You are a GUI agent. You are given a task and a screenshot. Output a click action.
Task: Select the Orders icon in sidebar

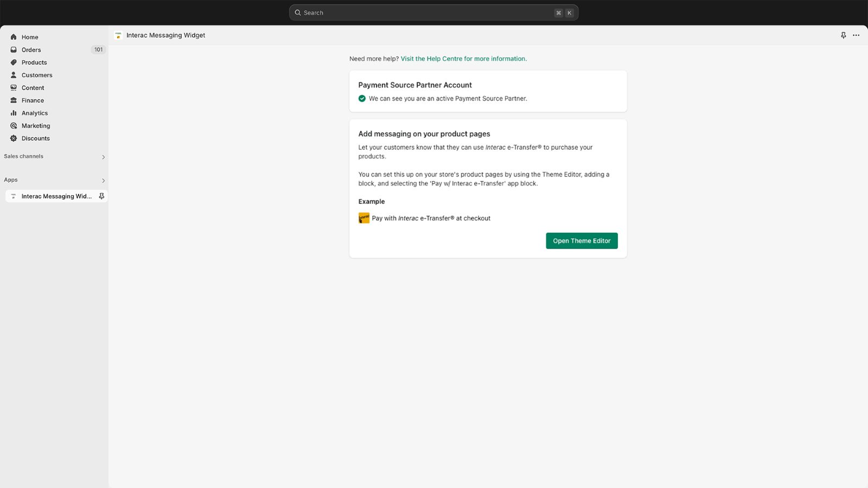click(x=13, y=49)
